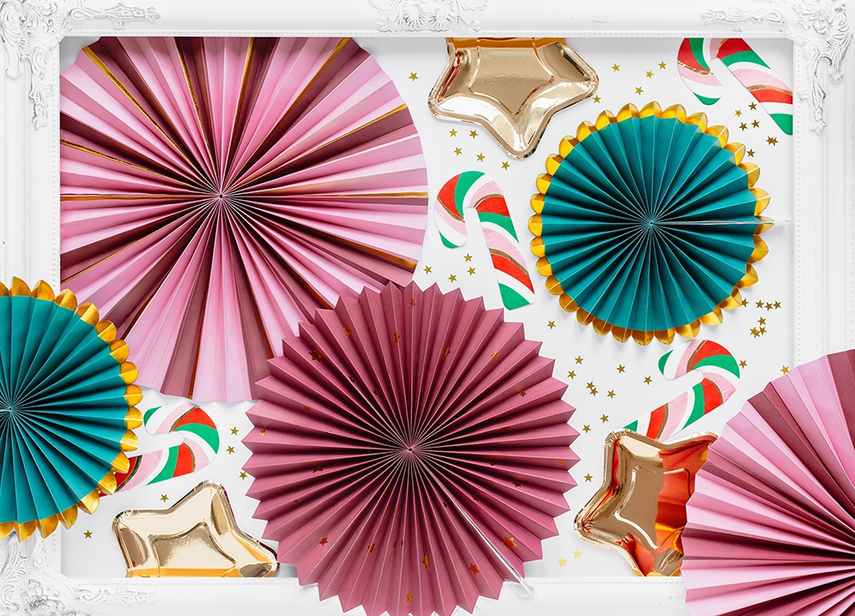This screenshot has height=616, width=855.
Task: Click the center of the large pink striped fan
Action: [221, 197]
